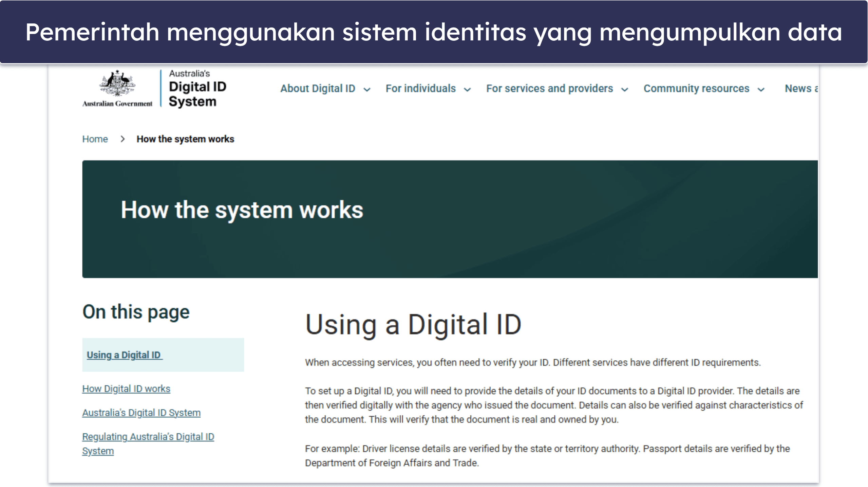This screenshot has width=868, height=487.
Task: Open For services and providers menu
Action: tap(549, 89)
